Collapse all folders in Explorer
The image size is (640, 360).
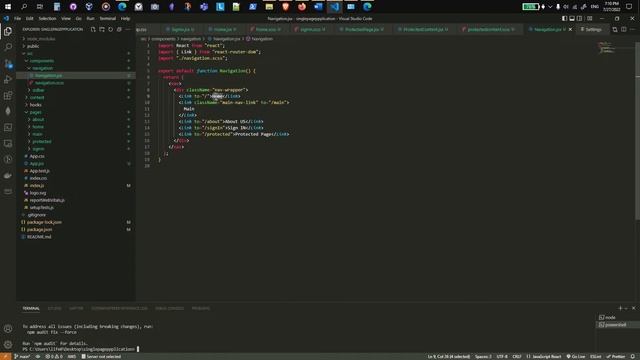click(119, 29)
